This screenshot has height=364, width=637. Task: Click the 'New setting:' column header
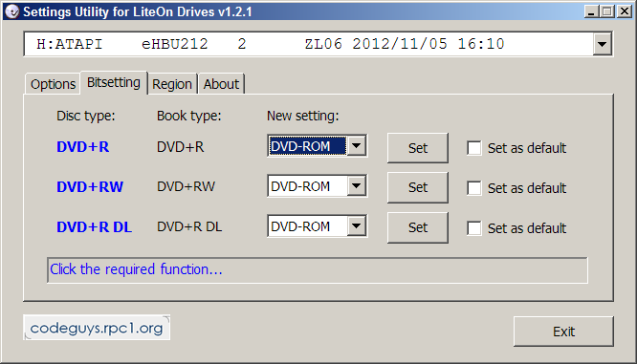pyautogui.click(x=302, y=116)
